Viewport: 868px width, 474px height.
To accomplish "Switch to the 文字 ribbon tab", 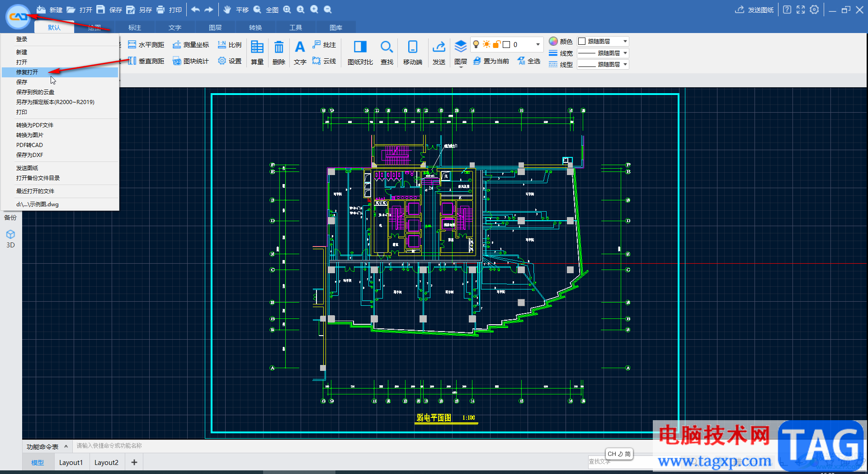I will click(x=175, y=28).
